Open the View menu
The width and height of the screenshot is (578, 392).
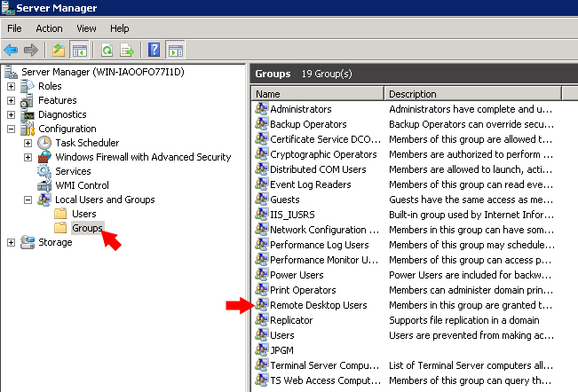point(86,28)
